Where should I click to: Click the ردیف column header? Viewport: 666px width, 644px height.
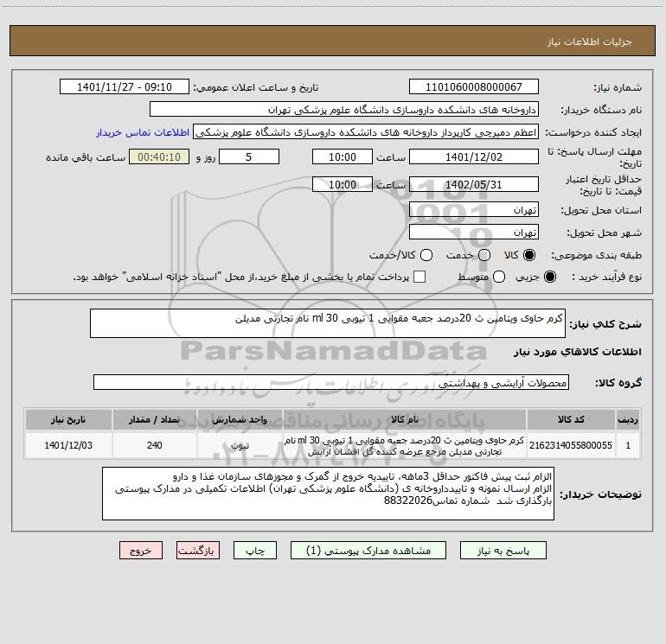click(x=628, y=419)
